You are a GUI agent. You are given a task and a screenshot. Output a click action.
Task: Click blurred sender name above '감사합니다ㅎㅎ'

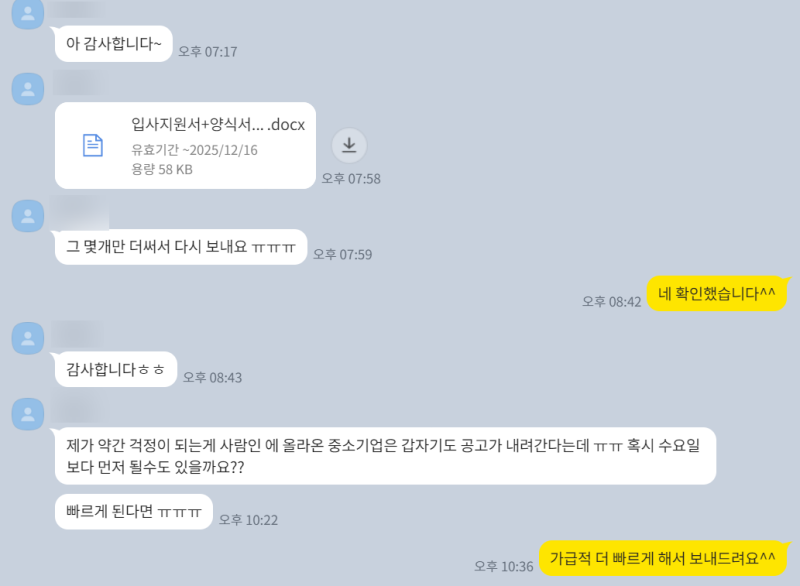point(78,336)
